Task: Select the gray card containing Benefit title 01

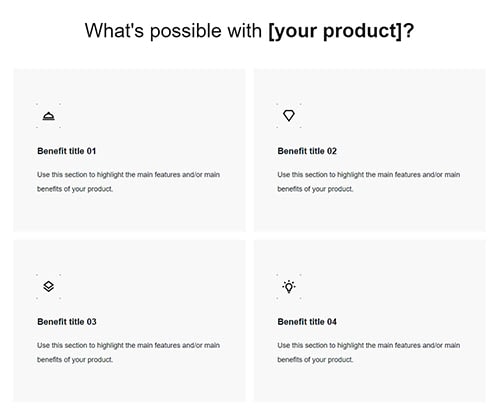Action: (129, 150)
